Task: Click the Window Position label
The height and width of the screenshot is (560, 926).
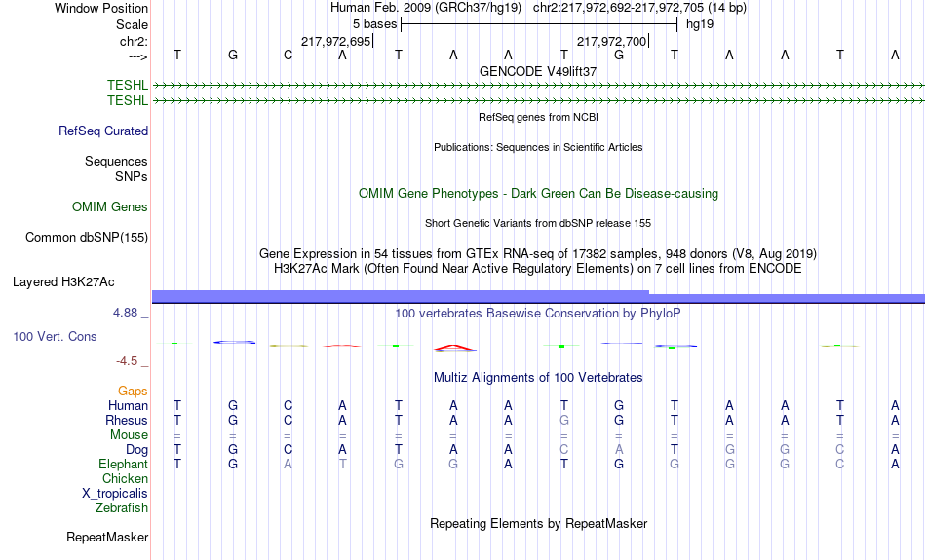Action: [x=101, y=8]
